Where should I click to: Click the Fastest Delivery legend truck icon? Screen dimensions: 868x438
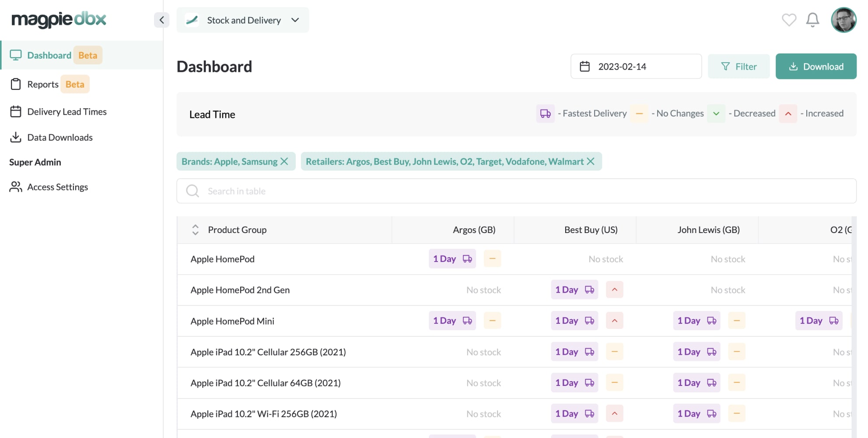(x=545, y=113)
